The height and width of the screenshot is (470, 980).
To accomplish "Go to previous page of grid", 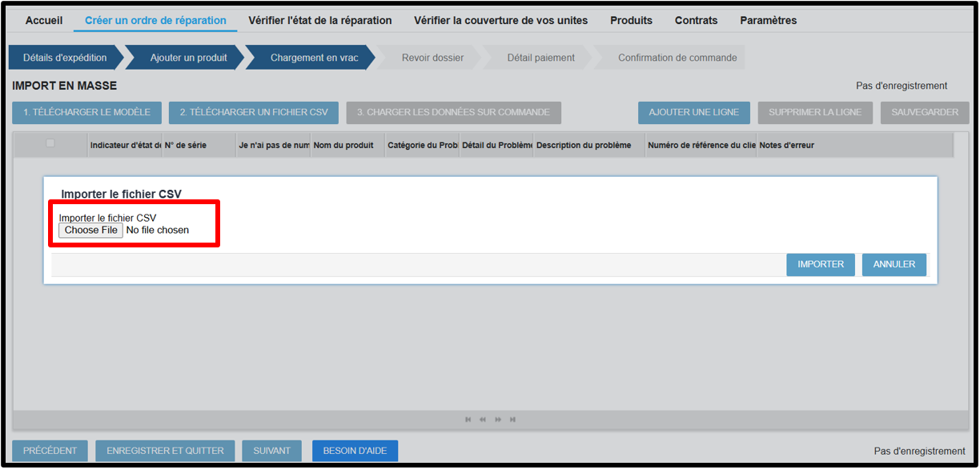I will pyautogui.click(x=483, y=420).
